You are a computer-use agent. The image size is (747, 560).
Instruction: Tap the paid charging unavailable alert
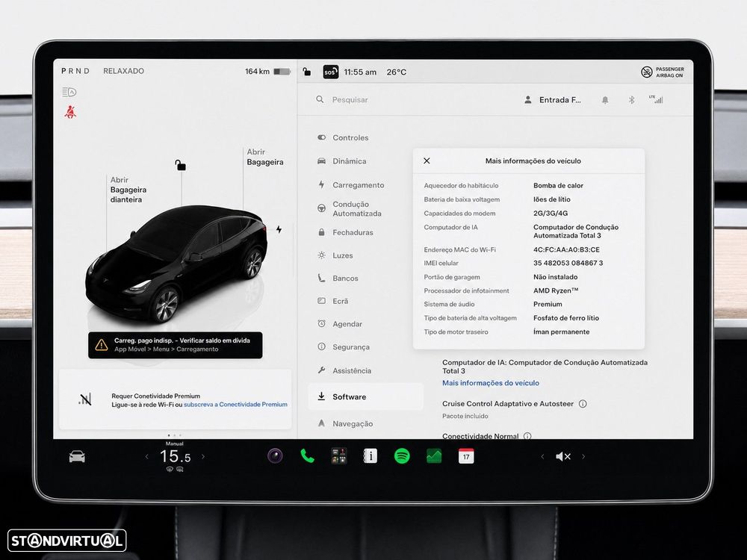pyautogui.click(x=176, y=345)
